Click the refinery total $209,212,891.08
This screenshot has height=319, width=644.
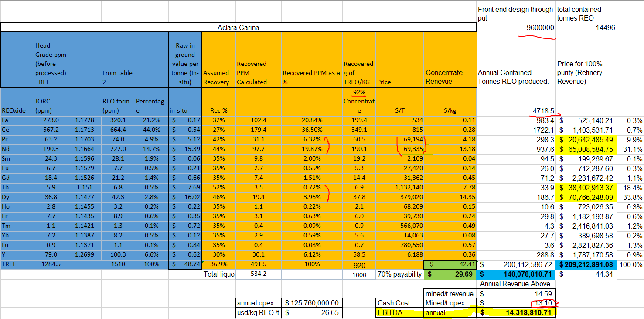coord(586,264)
